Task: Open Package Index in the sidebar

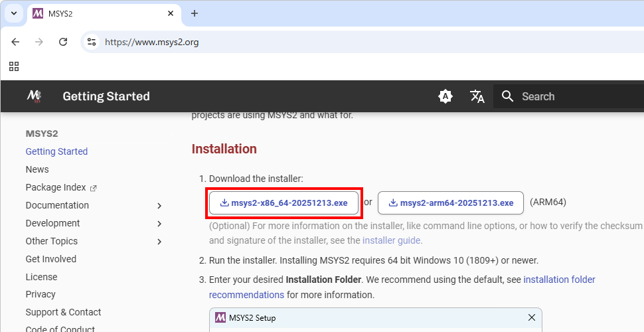Action: [56, 187]
